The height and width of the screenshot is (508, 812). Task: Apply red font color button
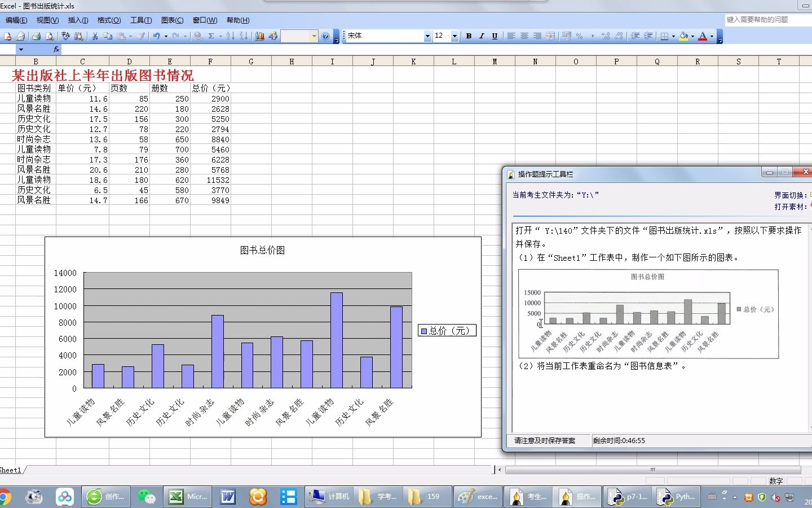tap(703, 36)
